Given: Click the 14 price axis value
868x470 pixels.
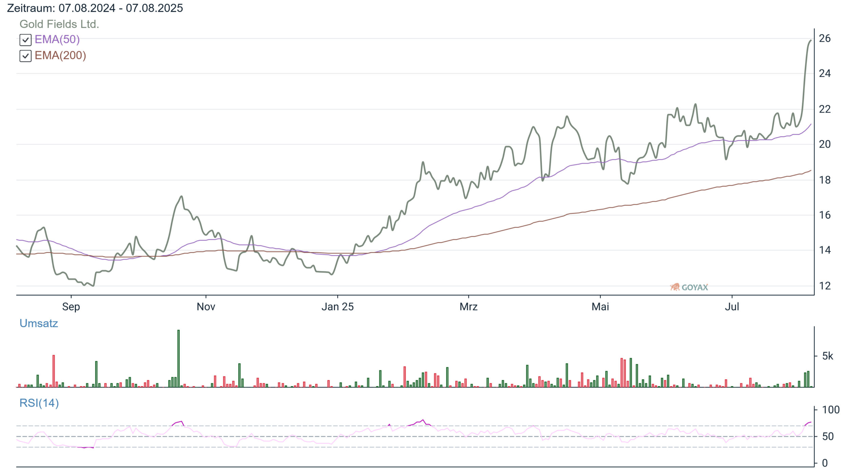Looking at the screenshot, I should point(825,250).
